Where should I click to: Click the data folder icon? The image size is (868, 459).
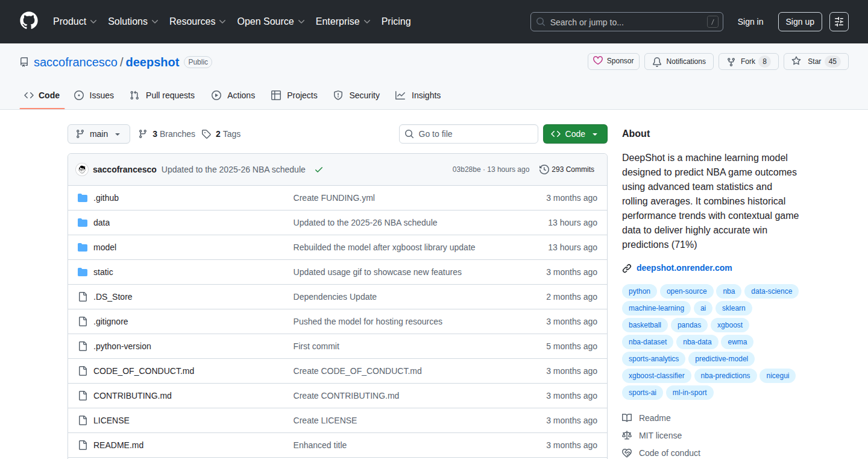(x=83, y=223)
